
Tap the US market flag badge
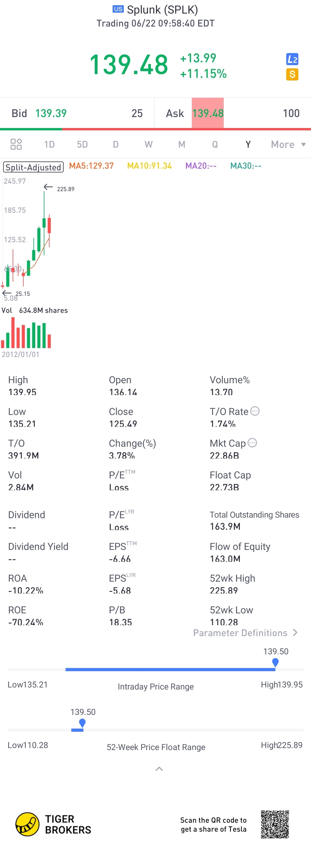pyautogui.click(x=118, y=9)
